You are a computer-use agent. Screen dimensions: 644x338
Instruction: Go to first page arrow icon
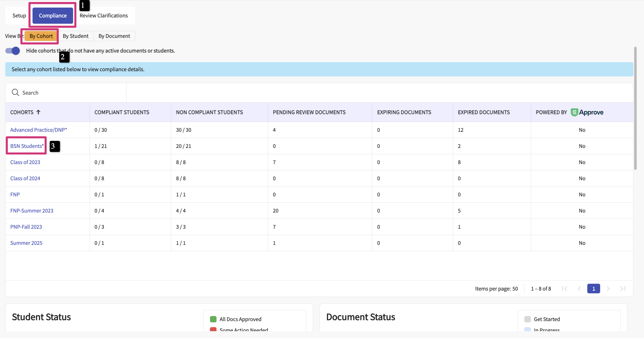[564, 289]
